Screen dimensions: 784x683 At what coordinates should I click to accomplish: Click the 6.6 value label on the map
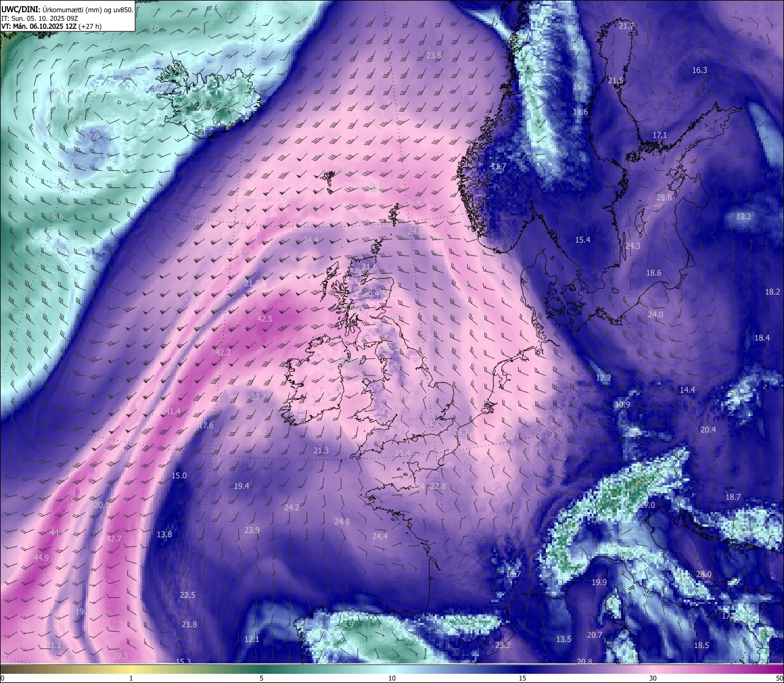[x=58, y=216]
